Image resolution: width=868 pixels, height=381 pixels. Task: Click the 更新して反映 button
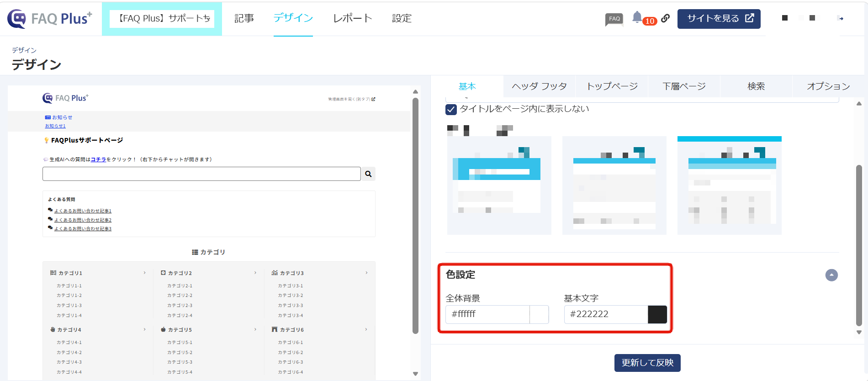pyautogui.click(x=647, y=363)
